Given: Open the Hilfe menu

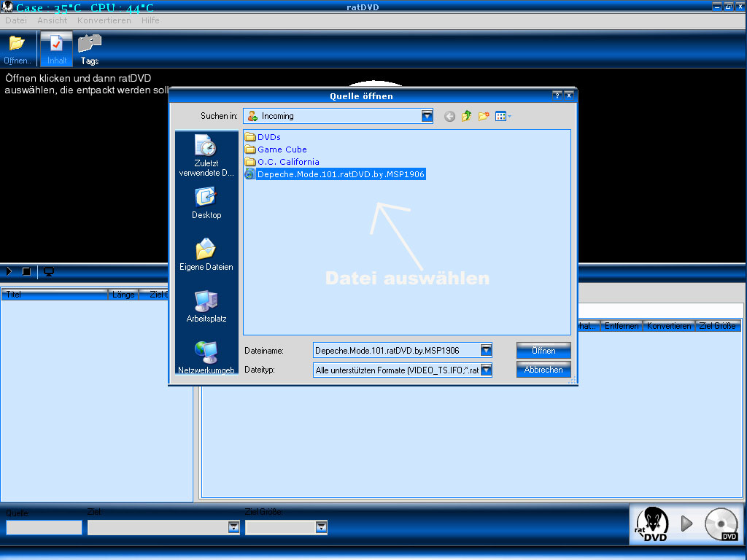Looking at the screenshot, I should (x=150, y=20).
